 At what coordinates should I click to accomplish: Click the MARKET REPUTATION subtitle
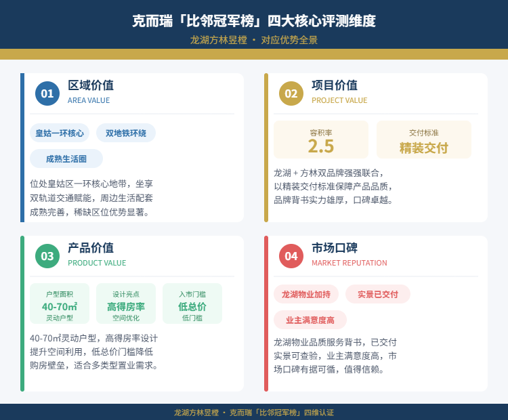350,263
